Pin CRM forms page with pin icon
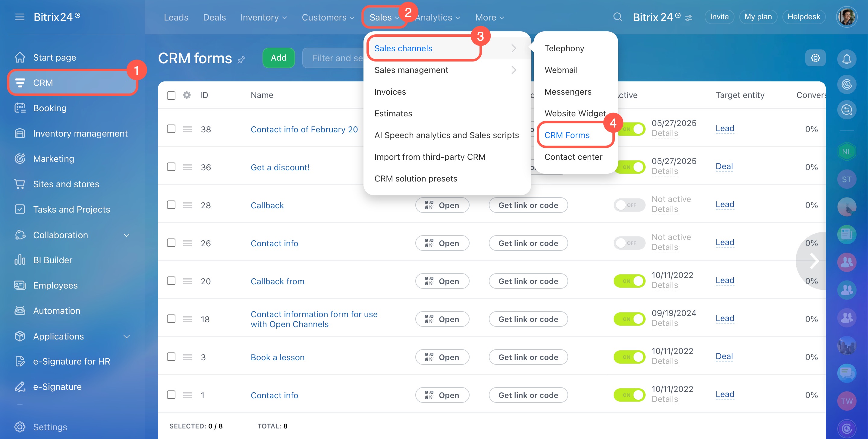868x439 pixels. (x=241, y=60)
